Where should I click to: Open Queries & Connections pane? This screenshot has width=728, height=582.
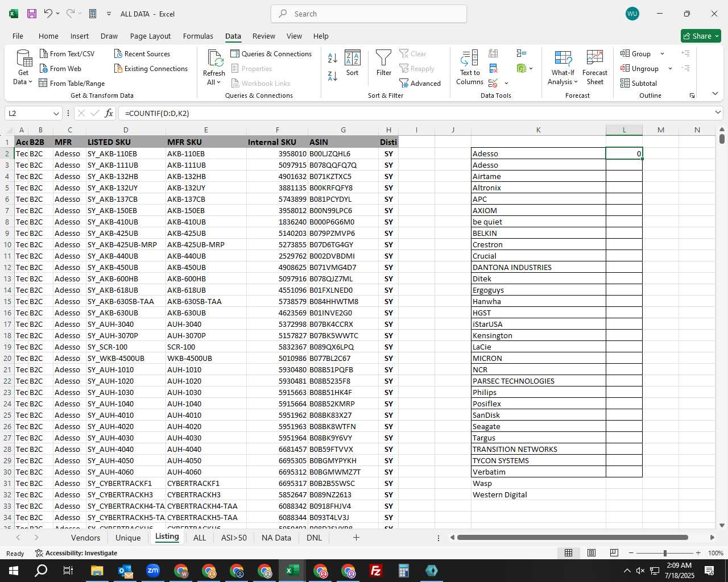coord(271,53)
